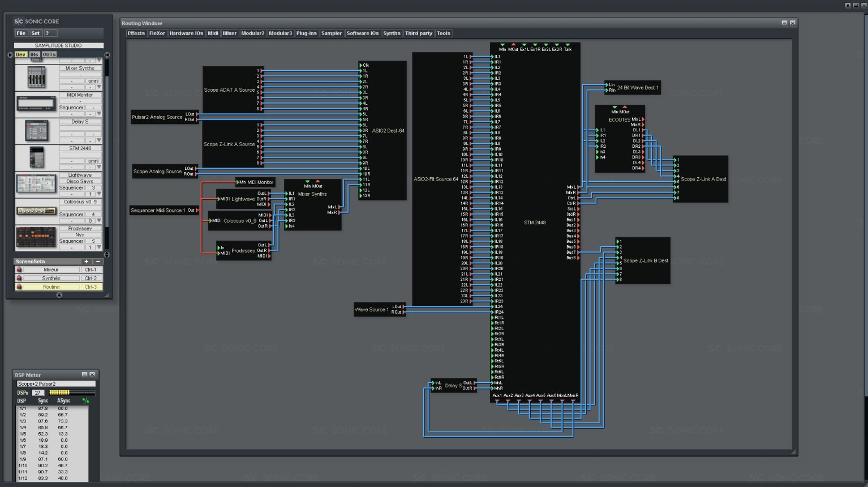Remove a ScreenSet with minus button

click(x=98, y=262)
